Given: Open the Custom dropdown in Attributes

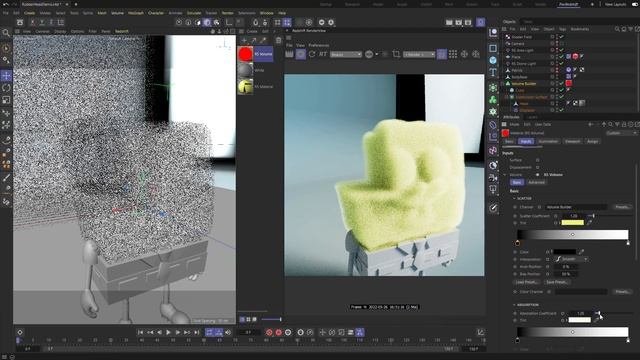Looking at the screenshot, I should pos(621,133).
